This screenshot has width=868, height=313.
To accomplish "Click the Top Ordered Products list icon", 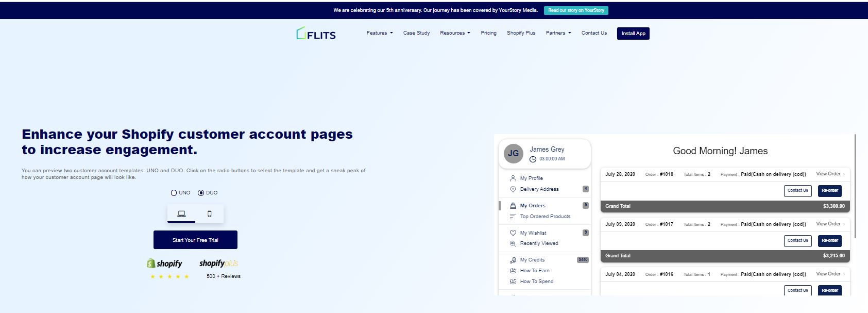I will point(513,217).
